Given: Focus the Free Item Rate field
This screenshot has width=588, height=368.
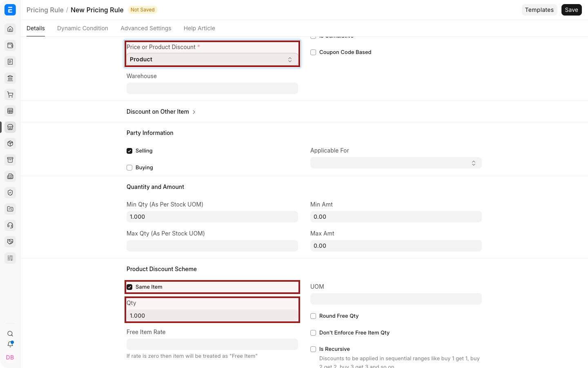Looking at the screenshot, I should coord(212,344).
